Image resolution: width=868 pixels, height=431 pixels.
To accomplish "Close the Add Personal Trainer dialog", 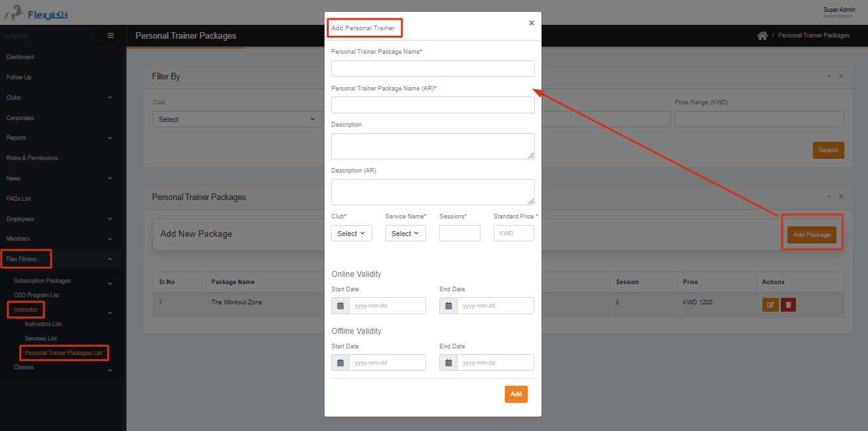I will click(531, 23).
